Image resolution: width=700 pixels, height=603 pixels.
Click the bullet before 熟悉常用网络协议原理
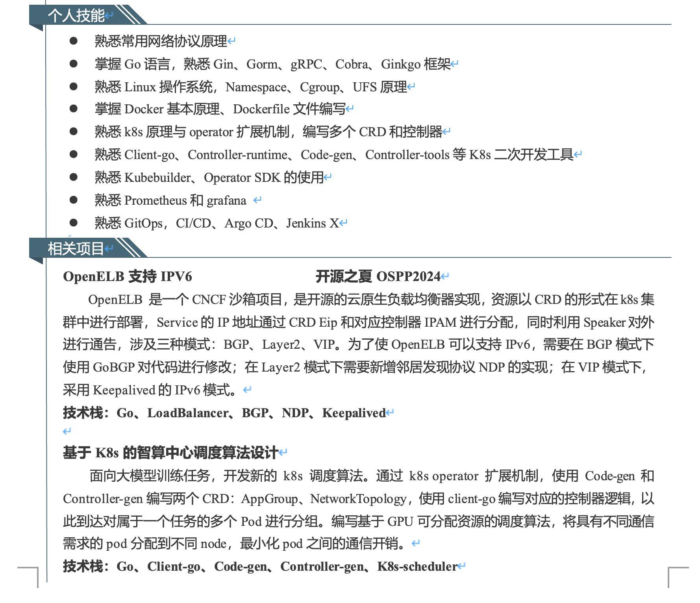pos(74,41)
